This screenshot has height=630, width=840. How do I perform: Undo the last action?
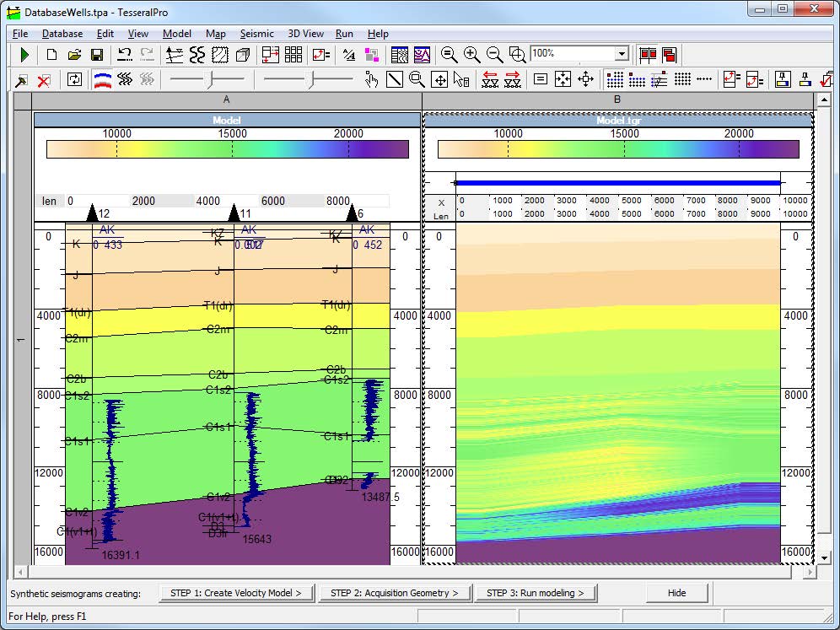click(x=124, y=55)
